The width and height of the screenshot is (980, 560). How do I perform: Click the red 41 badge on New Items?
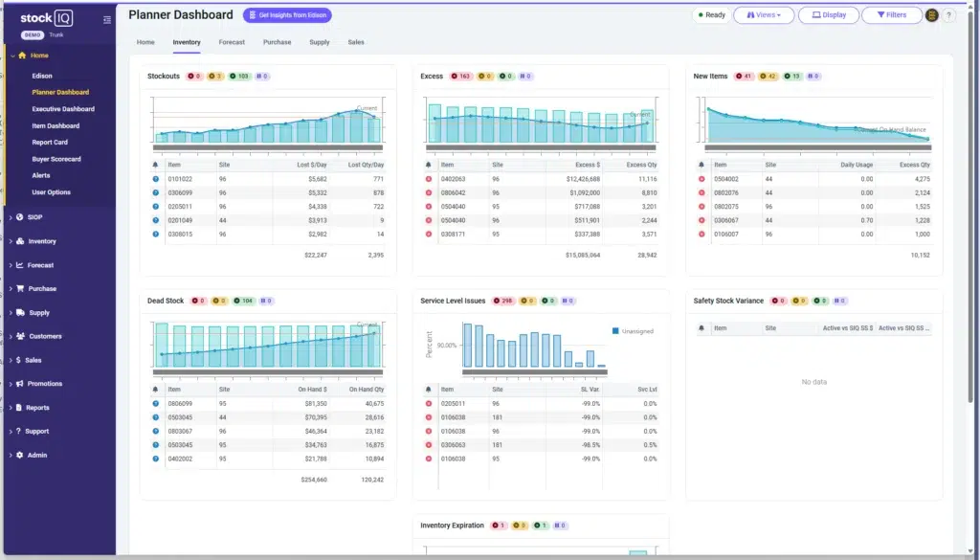[x=744, y=77]
